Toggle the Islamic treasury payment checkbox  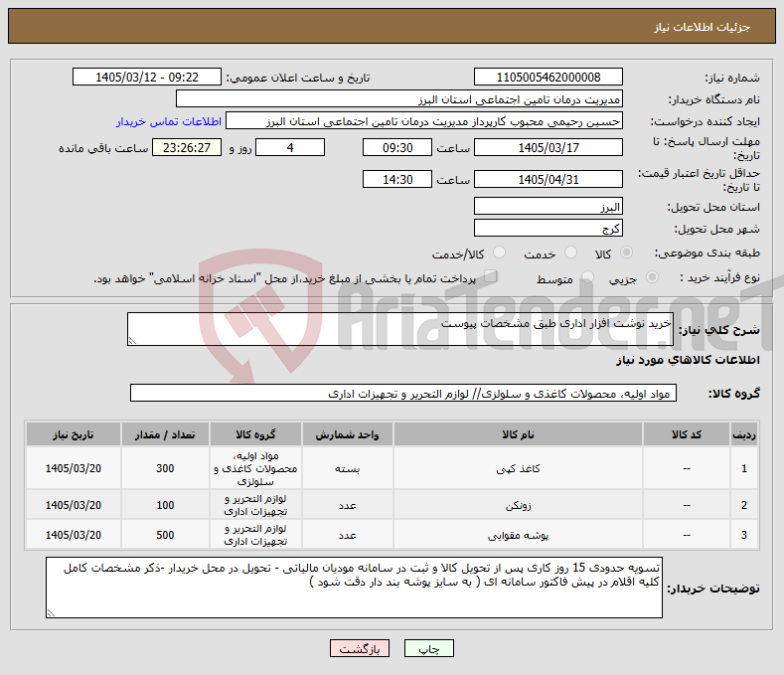pyautogui.click(x=490, y=276)
